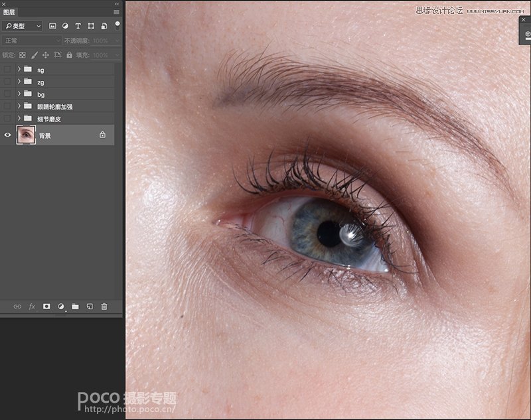This screenshot has height=420, width=531.
Task: Select the 背景 layer thumbnail
Action: [26, 135]
